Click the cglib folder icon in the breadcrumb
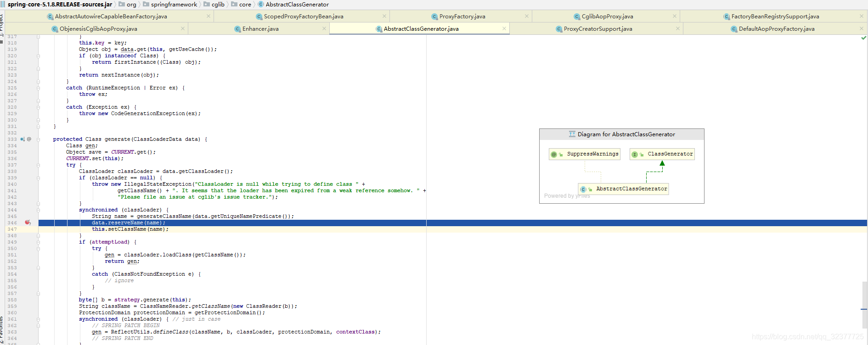Screen dimensions: 868x345 tap(207, 4)
